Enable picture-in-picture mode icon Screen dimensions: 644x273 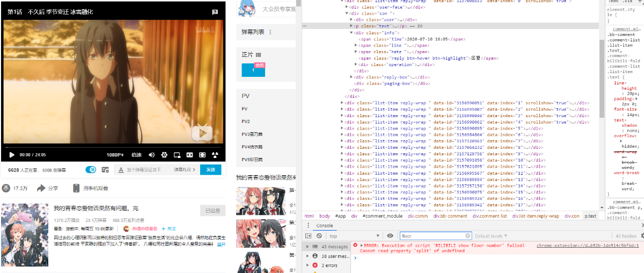coord(177,155)
